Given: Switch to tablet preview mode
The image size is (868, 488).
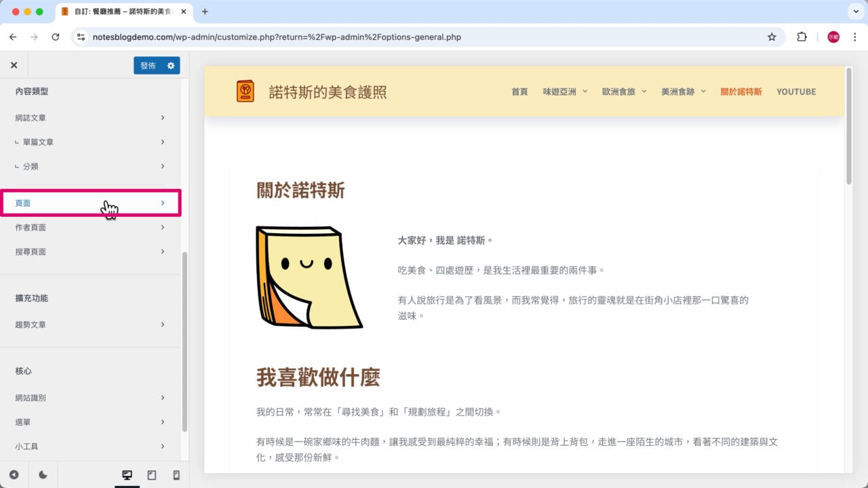Looking at the screenshot, I should click(151, 475).
